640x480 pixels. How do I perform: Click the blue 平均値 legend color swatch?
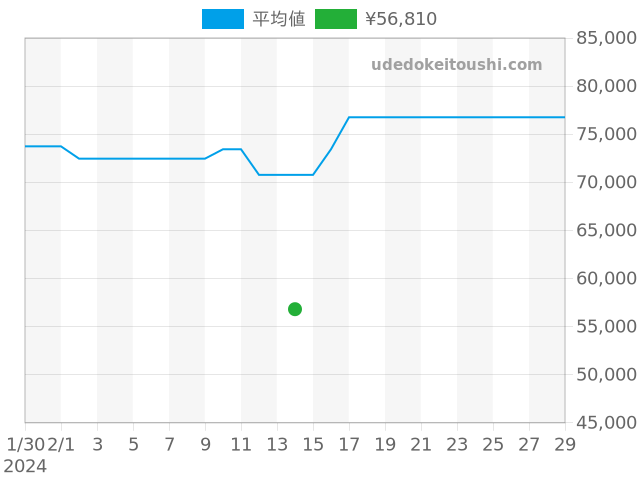click(x=222, y=19)
